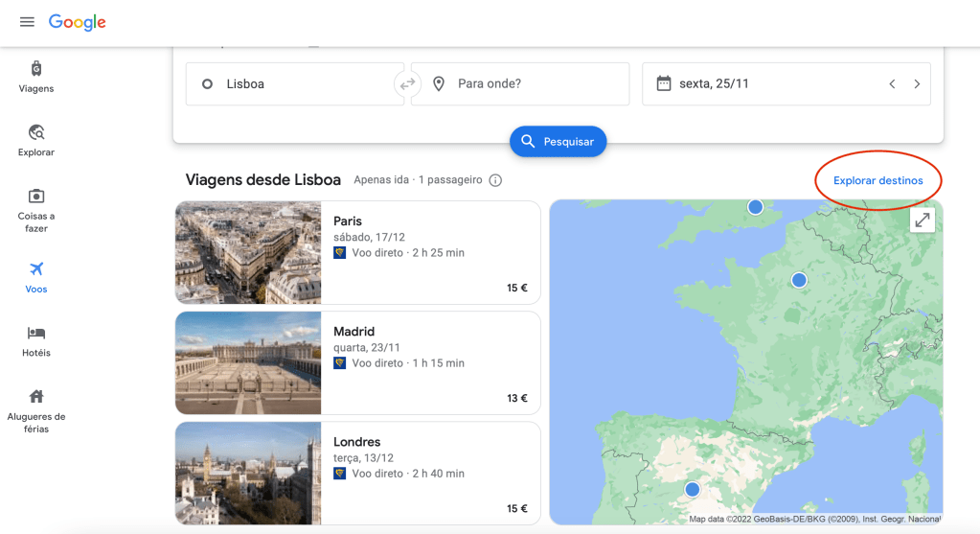The width and height of the screenshot is (980, 534).
Task: Select the Voos tab in sidebar
Action: [x=36, y=277]
